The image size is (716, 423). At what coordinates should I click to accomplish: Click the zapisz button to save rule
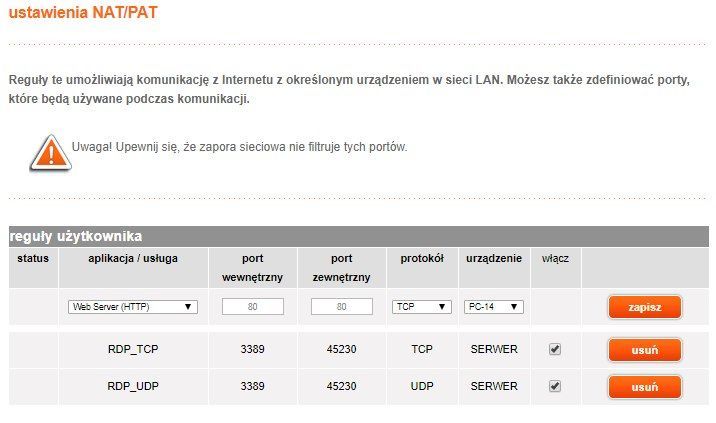click(644, 307)
